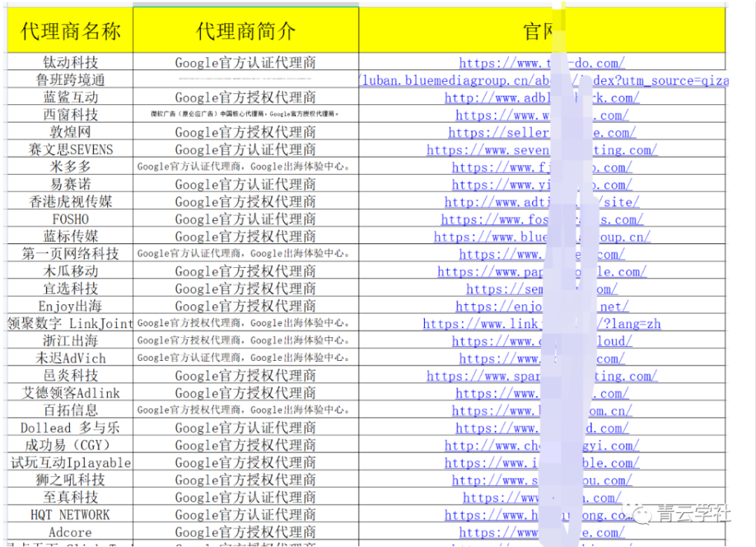Select the 试玩互动Iplayable name cell
This screenshot has height=547, width=756.
(x=70, y=462)
